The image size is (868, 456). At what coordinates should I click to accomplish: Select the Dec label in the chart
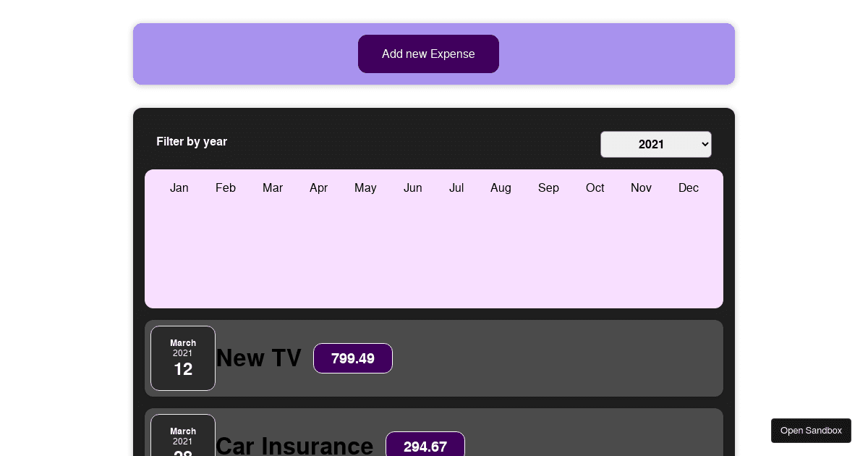coord(689,188)
